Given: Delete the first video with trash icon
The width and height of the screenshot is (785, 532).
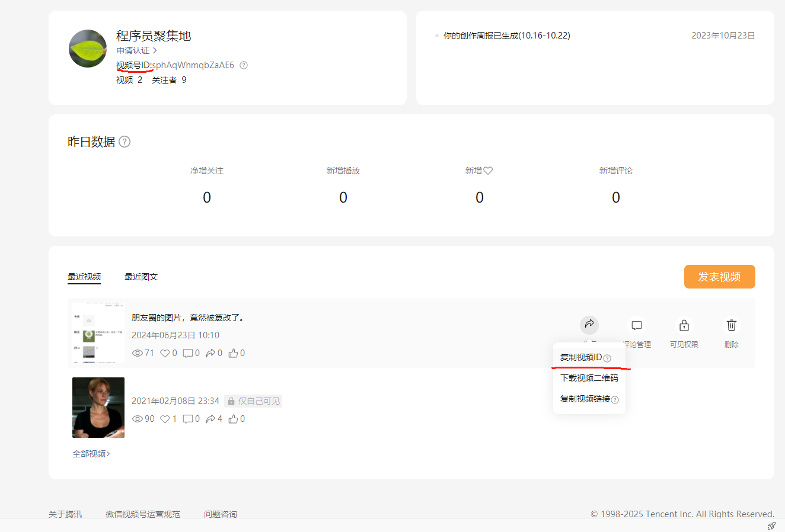Looking at the screenshot, I should (732, 325).
